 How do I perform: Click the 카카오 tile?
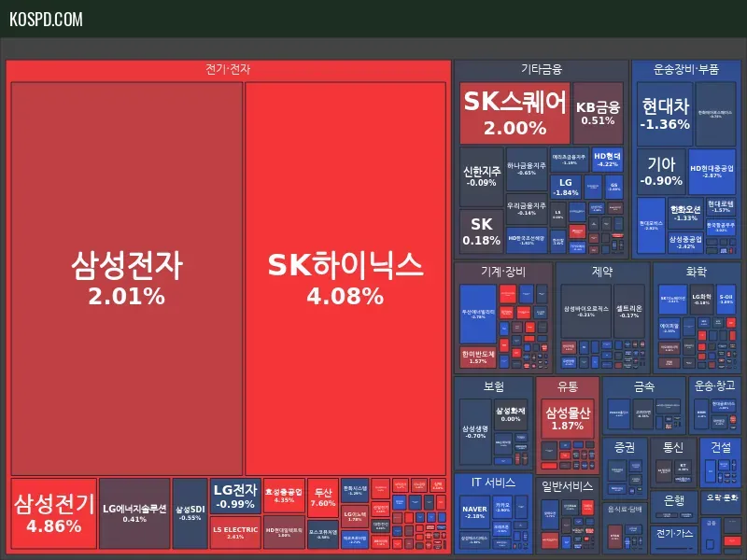pos(503,509)
